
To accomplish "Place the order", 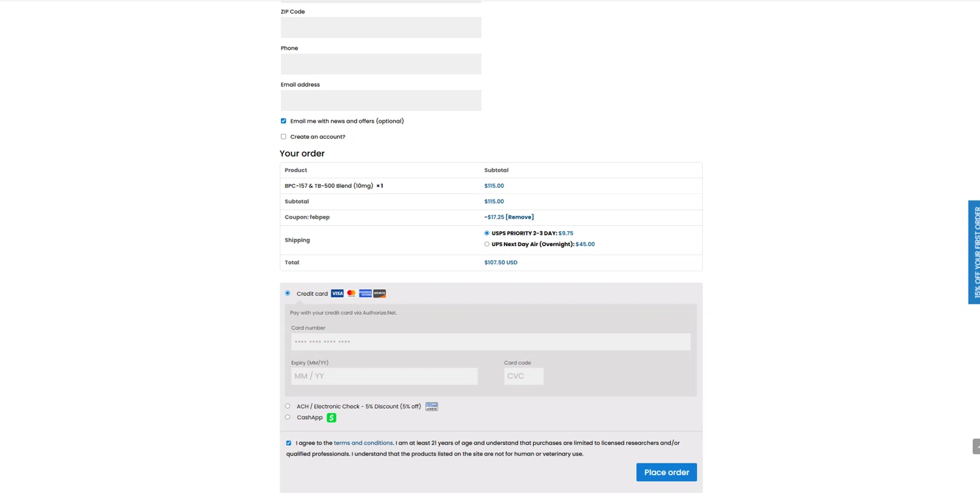I will tap(666, 473).
